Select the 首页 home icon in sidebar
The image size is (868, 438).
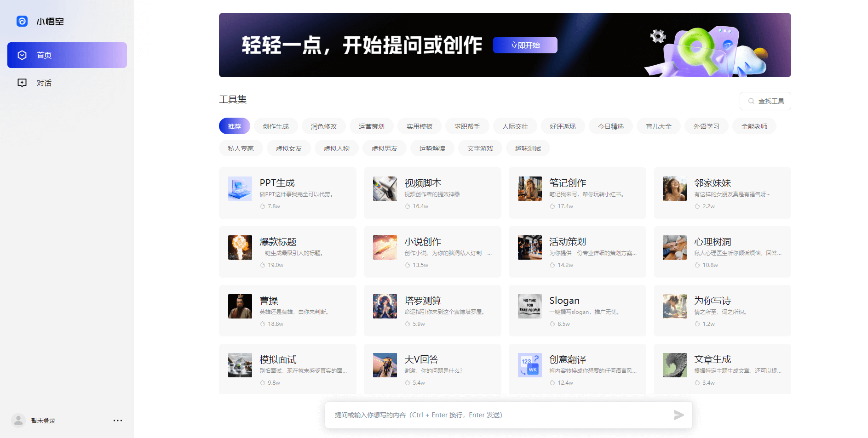pyautogui.click(x=22, y=55)
